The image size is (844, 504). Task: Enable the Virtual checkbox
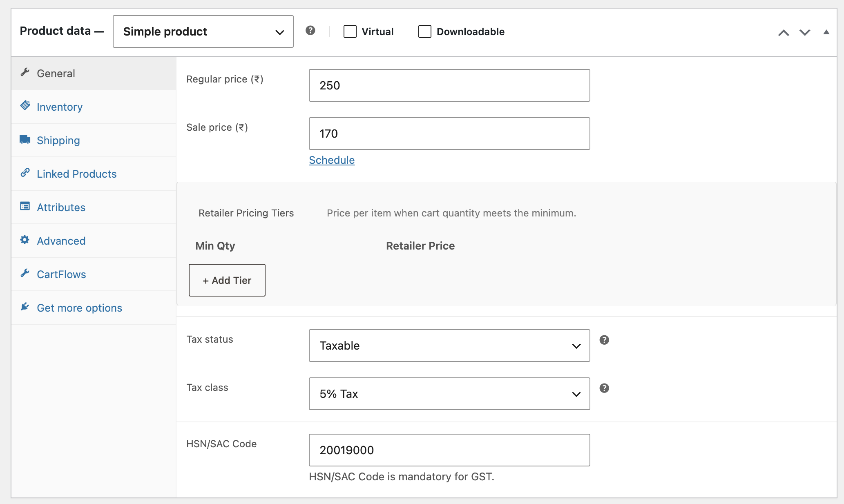coord(350,31)
